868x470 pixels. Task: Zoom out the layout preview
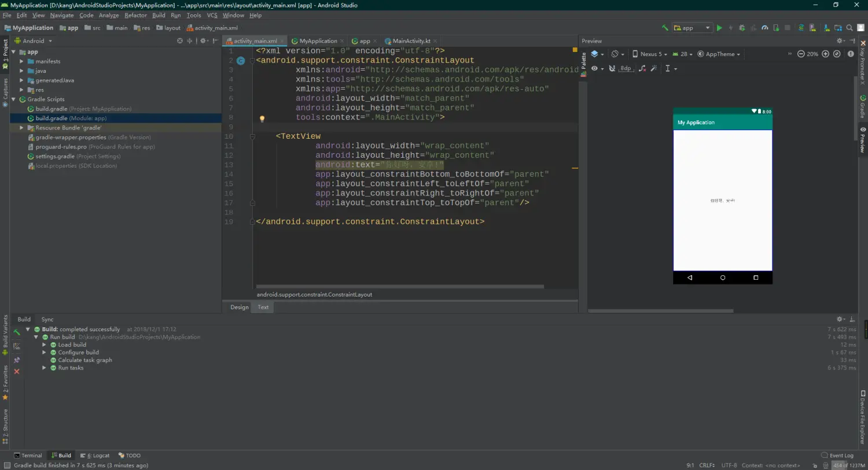801,54
